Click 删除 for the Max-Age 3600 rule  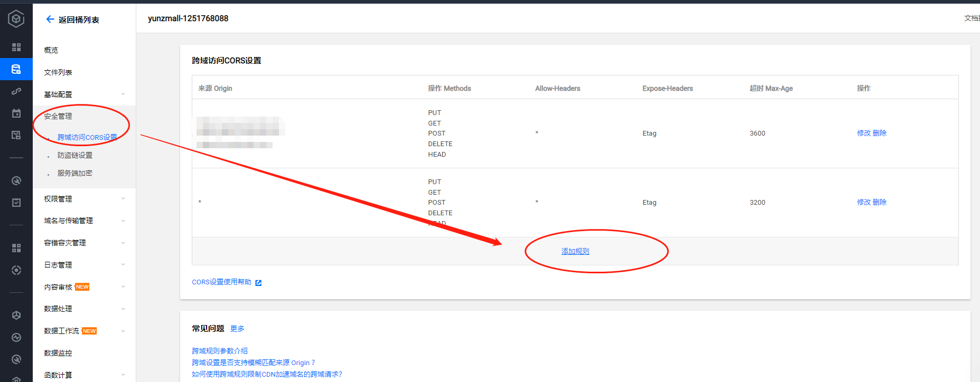coord(880,133)
